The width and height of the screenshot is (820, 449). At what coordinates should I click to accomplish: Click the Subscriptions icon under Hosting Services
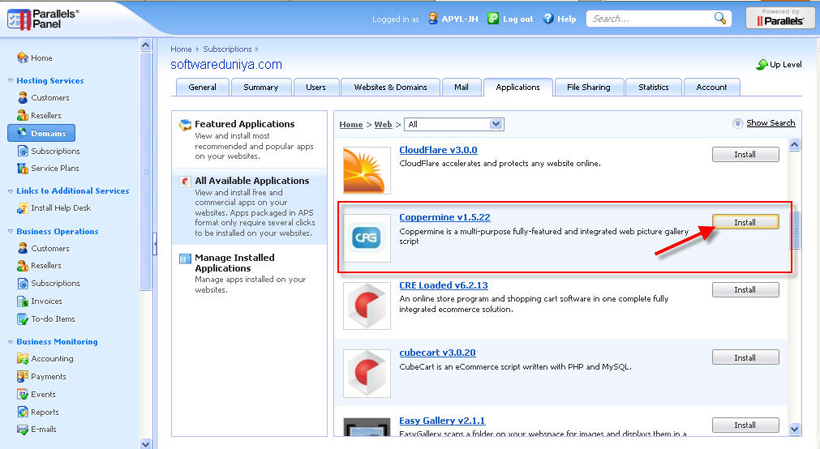(22, 151)
